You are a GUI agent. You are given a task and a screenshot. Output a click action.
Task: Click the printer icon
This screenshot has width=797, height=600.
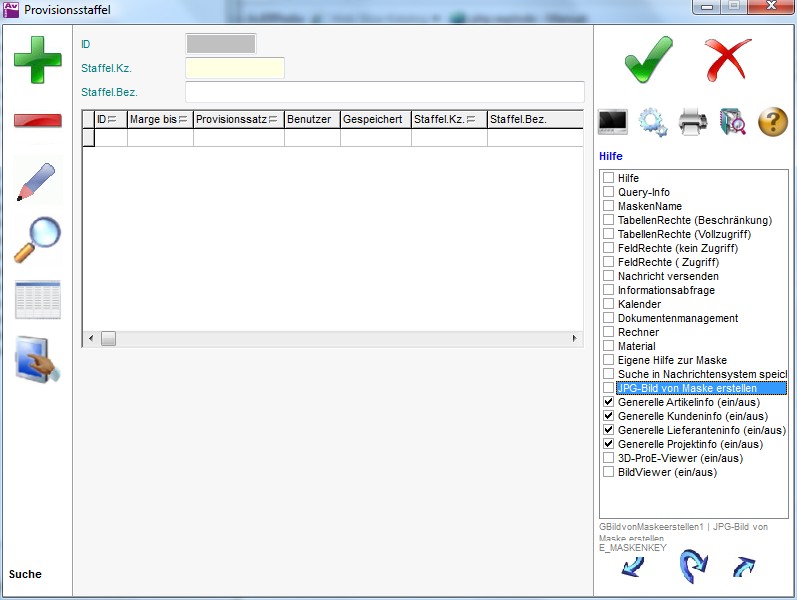pyautogui.click(x=693, y=122)
